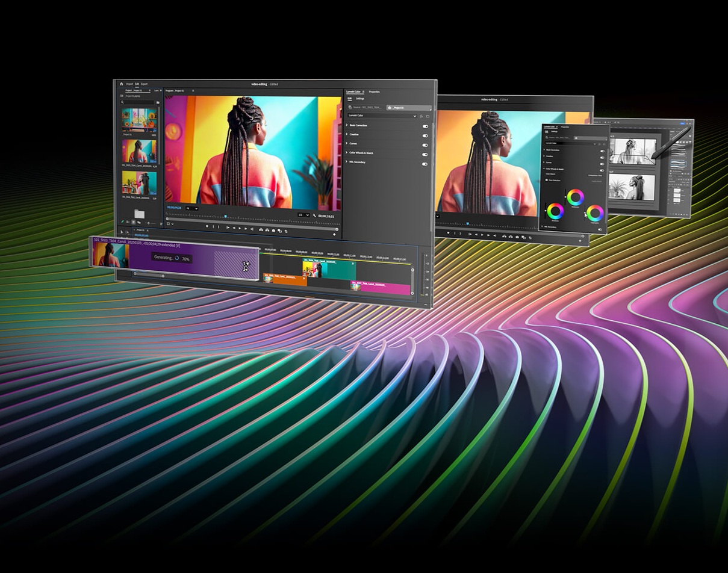Click the Go to In point button

[x=228, y=228]
